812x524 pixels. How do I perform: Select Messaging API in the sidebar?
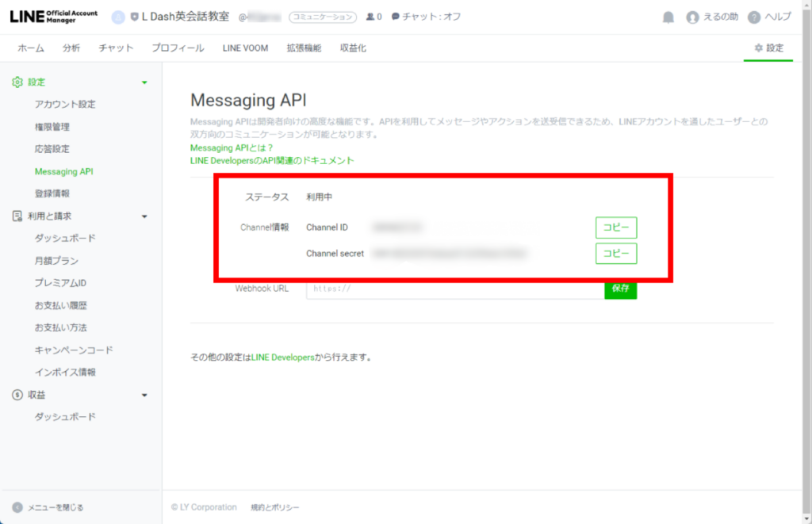(63, 171)
